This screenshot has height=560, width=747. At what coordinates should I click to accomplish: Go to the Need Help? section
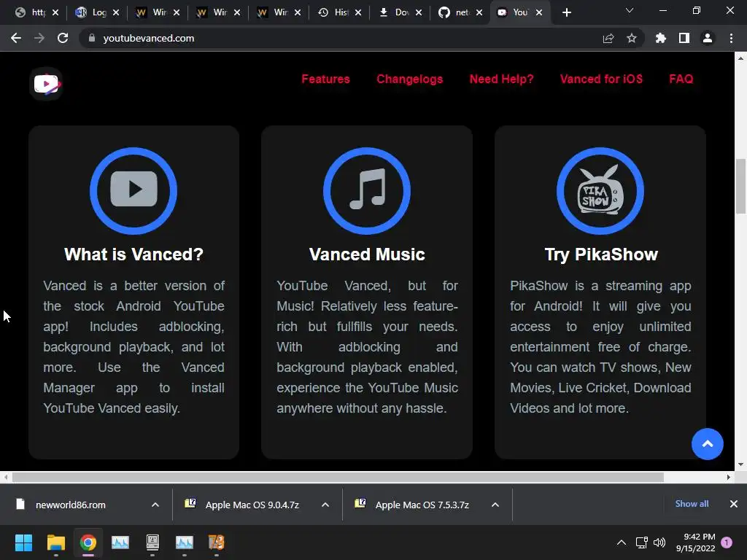(x=501, y=79)
